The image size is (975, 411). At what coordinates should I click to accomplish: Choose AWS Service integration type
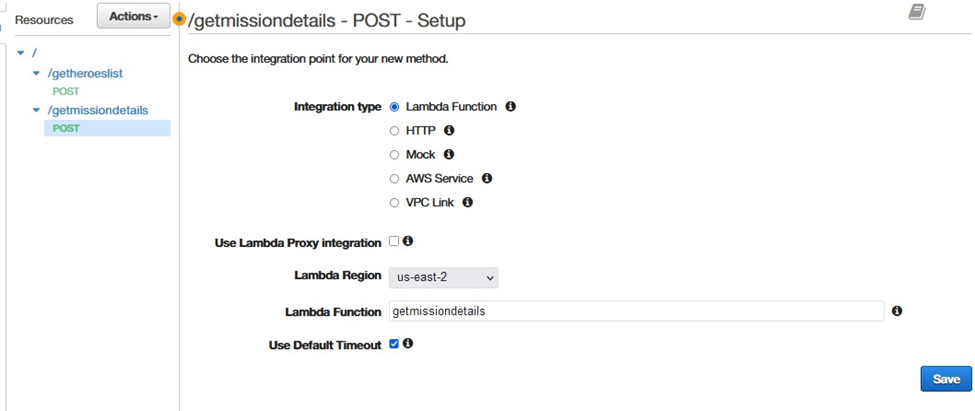[394, 179]
